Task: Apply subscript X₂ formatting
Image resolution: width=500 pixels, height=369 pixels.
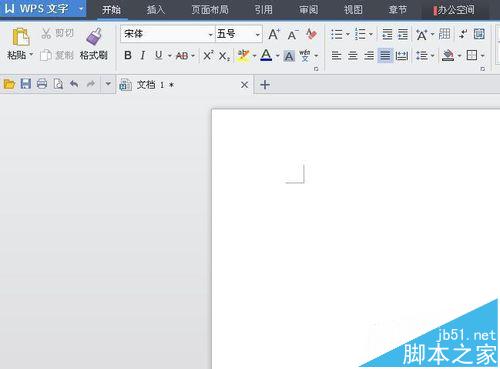Action: coord(224,56)
